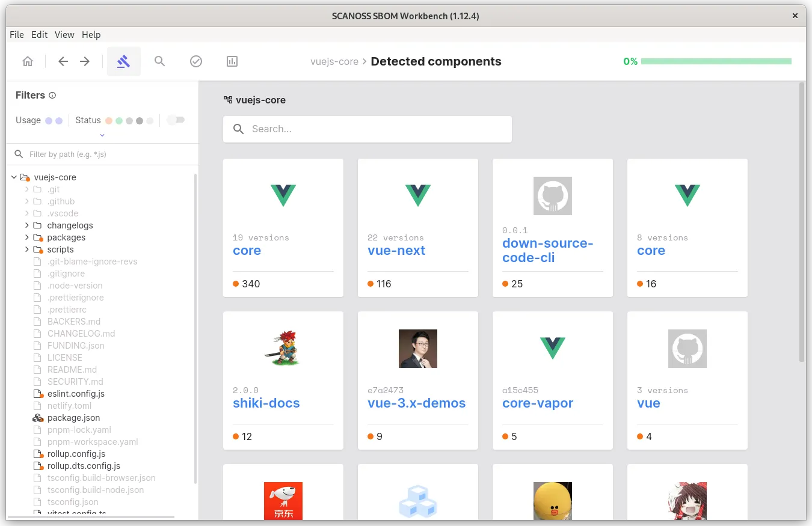Toggle the orange pending Status filter dot
Viewport: 812px width, 526px height.
(x=108, y=121)
